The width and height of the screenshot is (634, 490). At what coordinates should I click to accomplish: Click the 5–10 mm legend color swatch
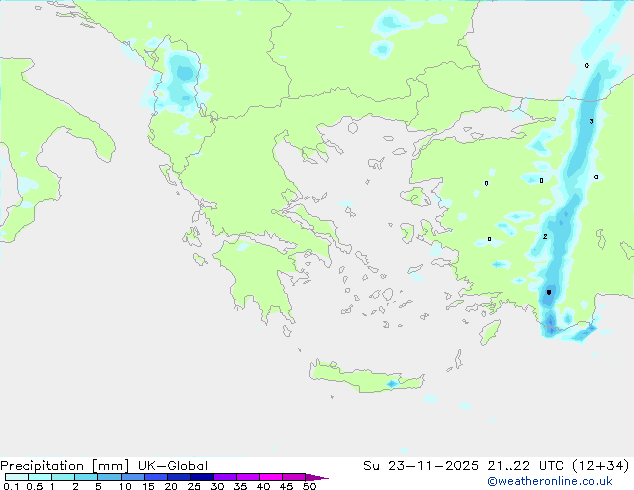[109, 477]
